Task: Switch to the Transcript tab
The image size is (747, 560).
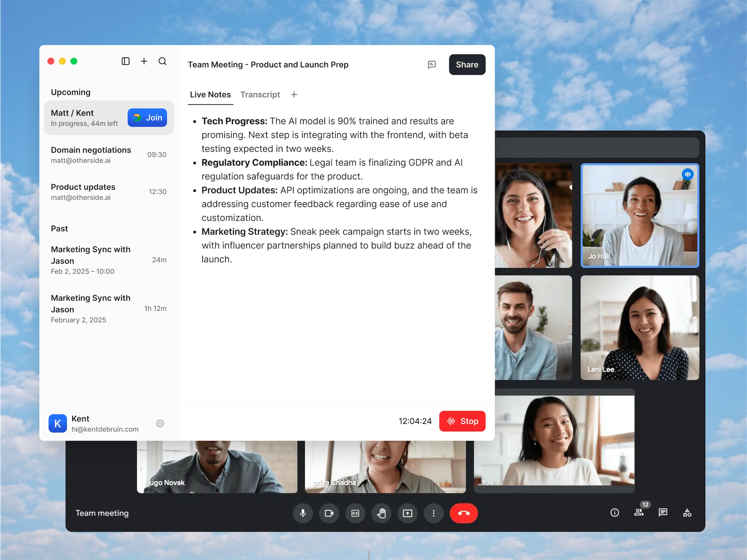Action: pyautogui.click(x=260, y=95)
